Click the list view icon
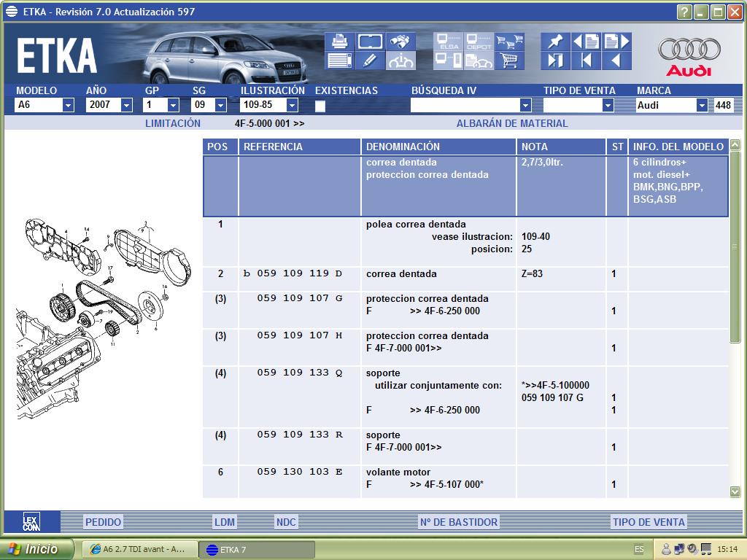Screen dimensions: 747x560 [x=340, y=61]
